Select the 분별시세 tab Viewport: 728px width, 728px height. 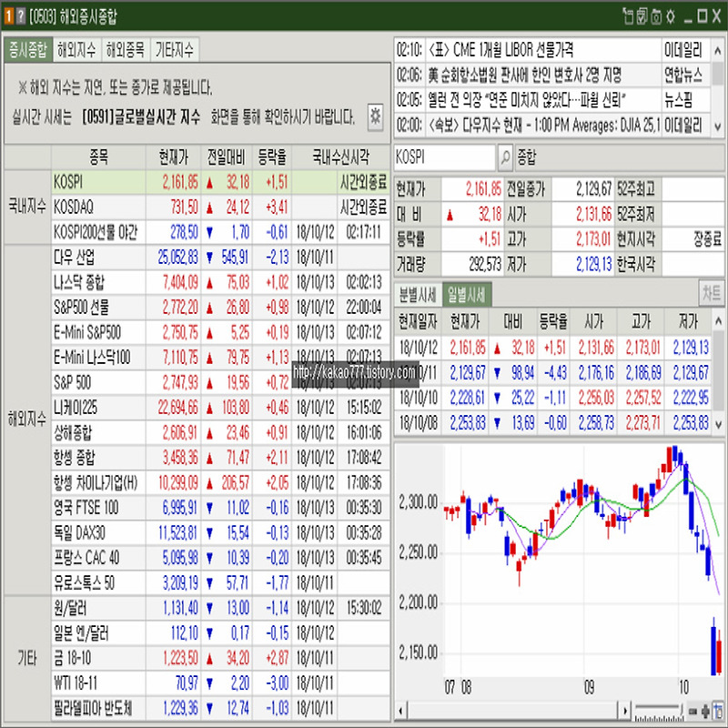417,294
